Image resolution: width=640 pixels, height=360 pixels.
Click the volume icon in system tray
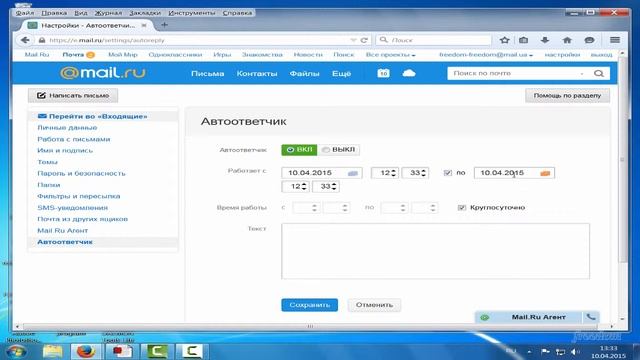(x=575, y=351)
